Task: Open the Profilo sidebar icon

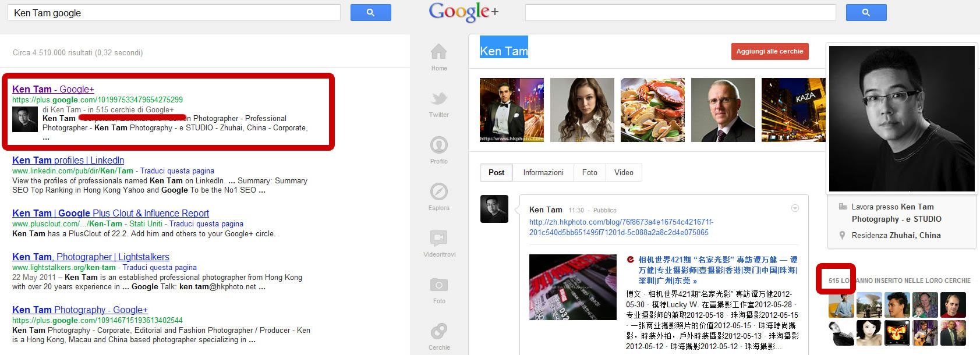Action: [x=438, y=145]
